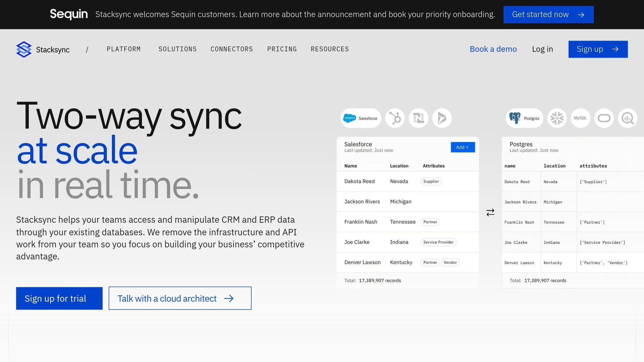The width and height of the screenshot is (644, 362).
Task: Select the Dynamics 365 connector icon
Action: (442, 118)
